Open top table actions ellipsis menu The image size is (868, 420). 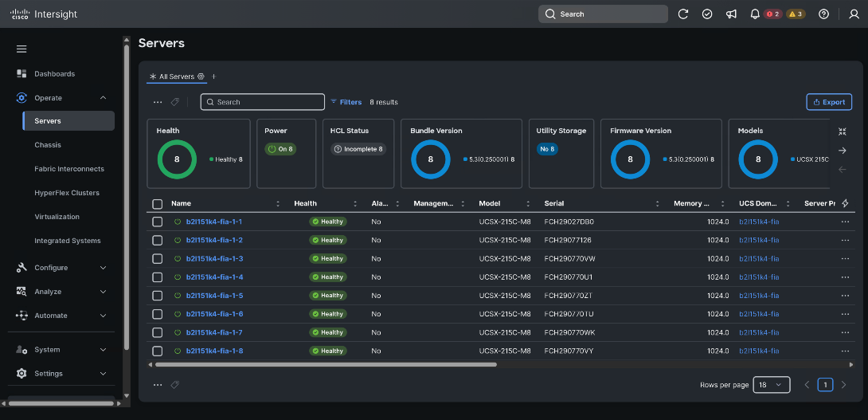coord(158,102)
